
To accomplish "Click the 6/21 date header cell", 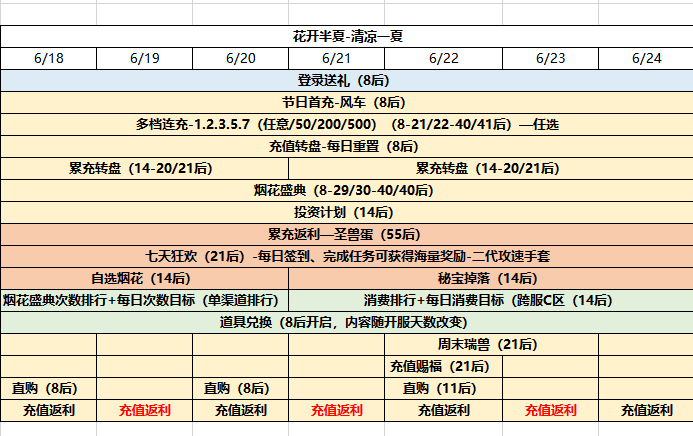I will pos(336,58).
